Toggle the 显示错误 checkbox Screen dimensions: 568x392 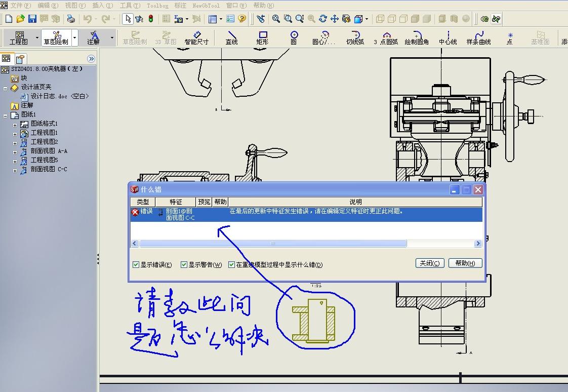click(136, 265)
